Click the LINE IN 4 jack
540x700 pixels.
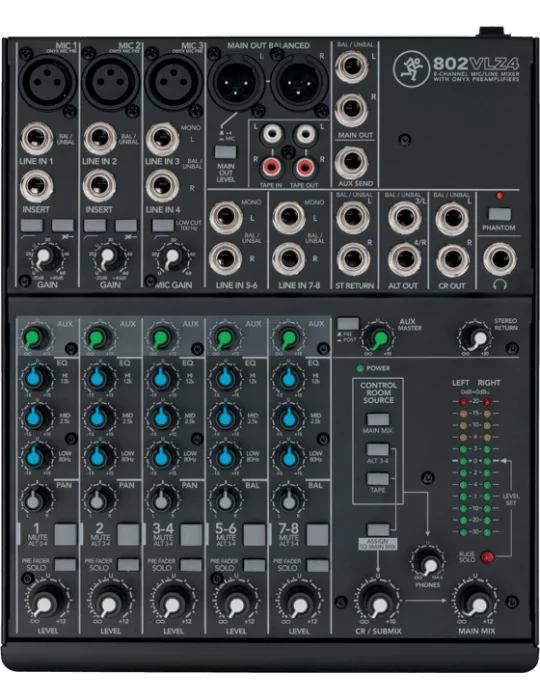[162, 187]
